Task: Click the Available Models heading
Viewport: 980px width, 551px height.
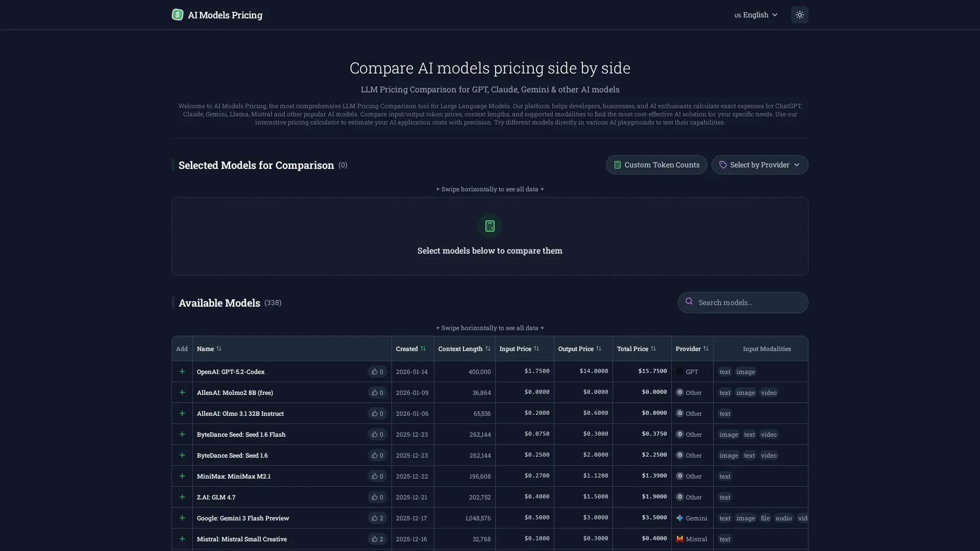Action: 219,303
